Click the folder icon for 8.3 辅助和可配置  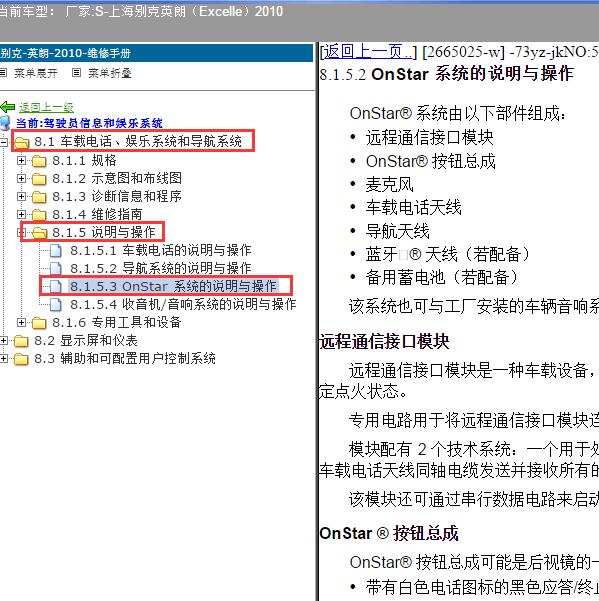pos(21,359)
